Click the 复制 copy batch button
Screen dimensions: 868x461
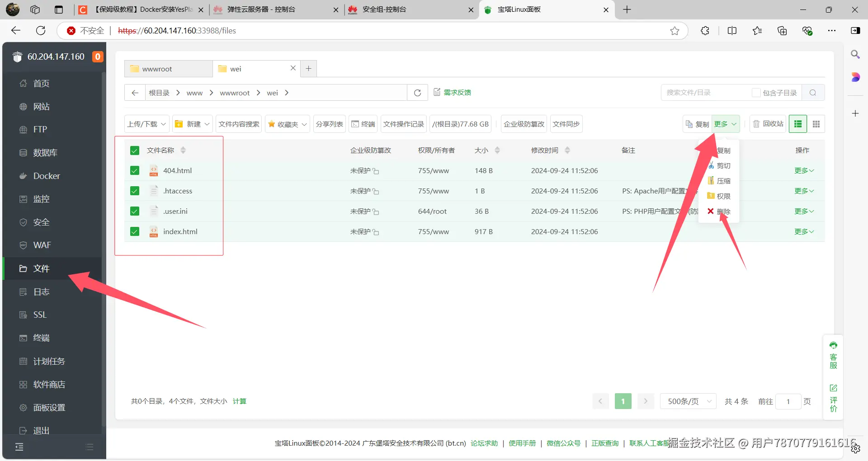[x=698, y=124]
